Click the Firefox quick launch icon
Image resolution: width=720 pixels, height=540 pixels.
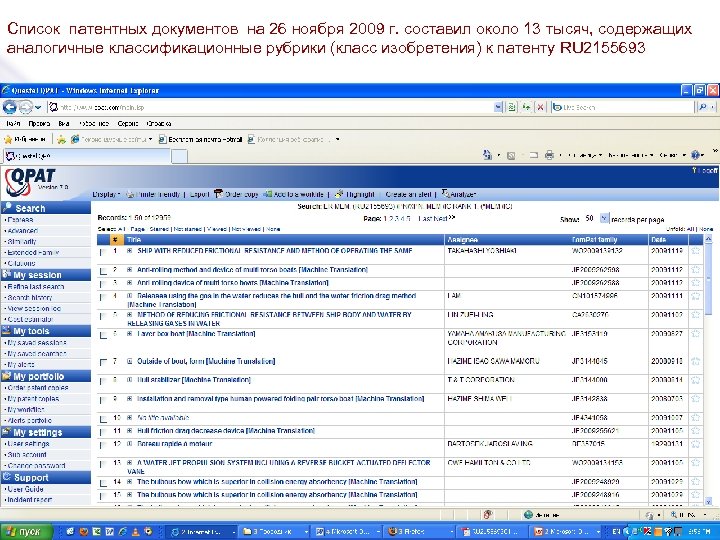84,531
